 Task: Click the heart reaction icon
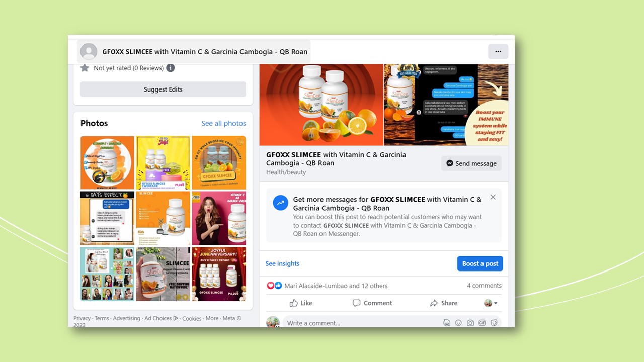coord(271,286)
